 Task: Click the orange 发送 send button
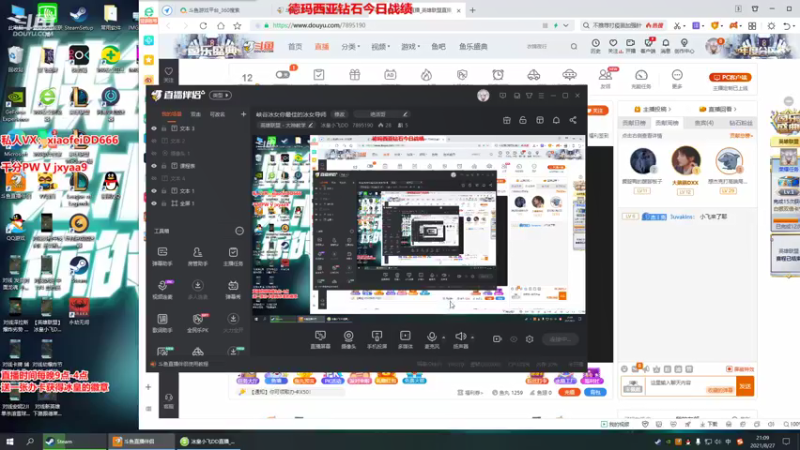pos(745,386)
